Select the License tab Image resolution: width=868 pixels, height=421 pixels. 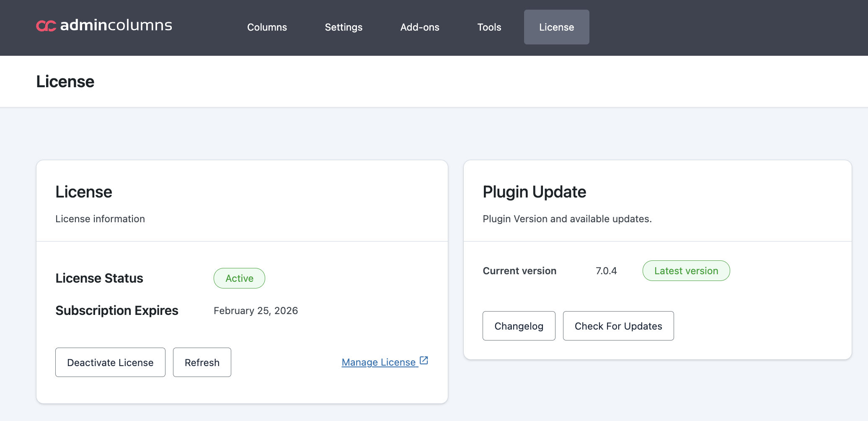tap(556, 27)
